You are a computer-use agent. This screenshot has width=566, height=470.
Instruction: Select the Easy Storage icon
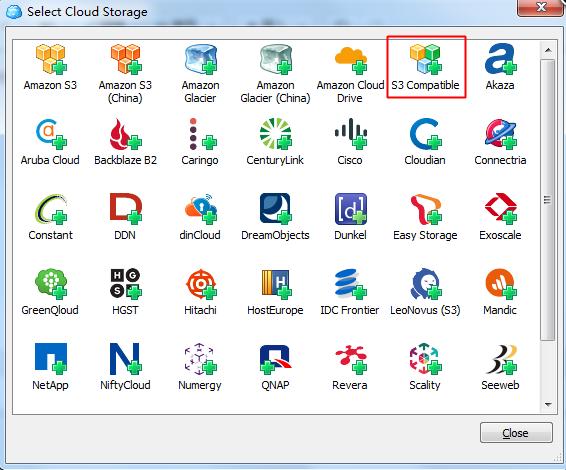[x=426, y=209]
